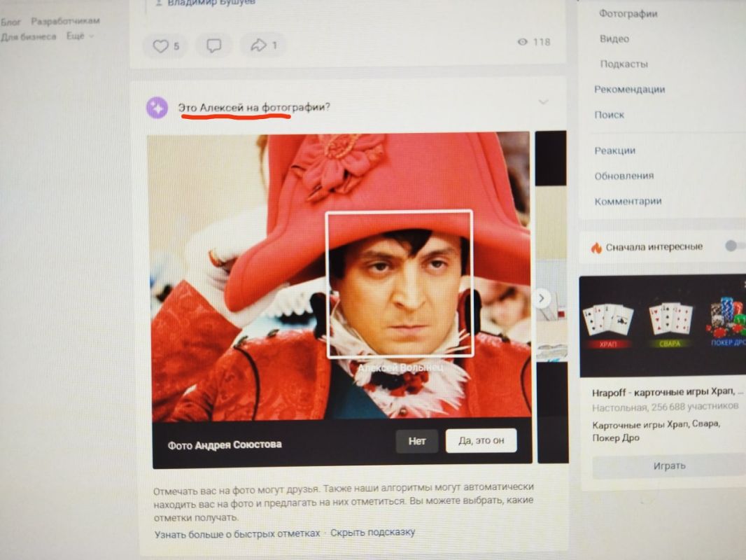Open Реакции in the side menu
Viewport: 746px width, 560px height.
pyautogui.click(x=614, y=150)
